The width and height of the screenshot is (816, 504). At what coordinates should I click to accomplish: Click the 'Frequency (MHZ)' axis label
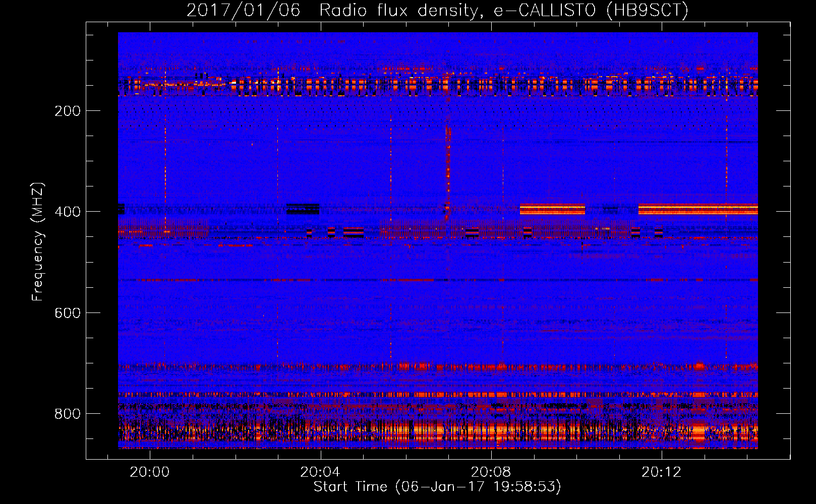pos(38,242)
